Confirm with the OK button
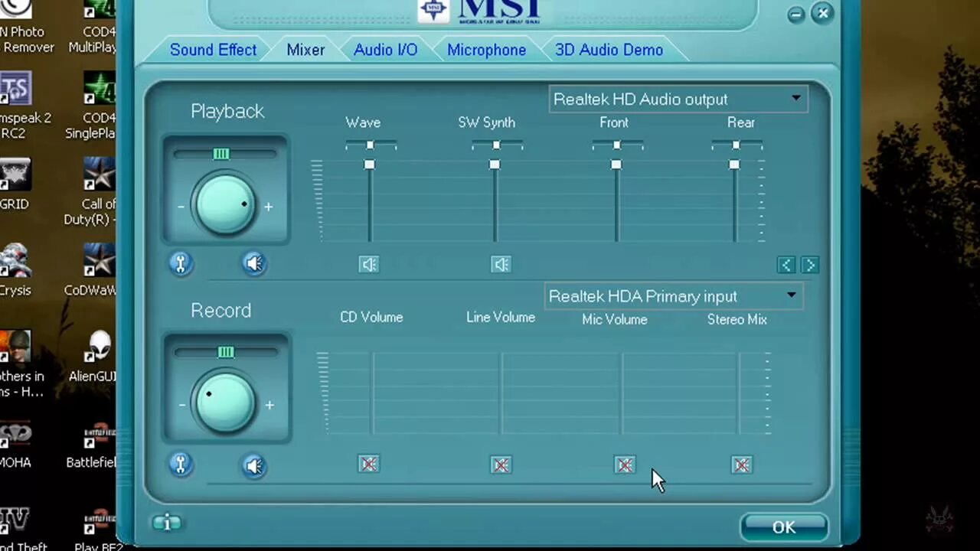This screenshot has height=551, width=980. (x=784, y=527)
